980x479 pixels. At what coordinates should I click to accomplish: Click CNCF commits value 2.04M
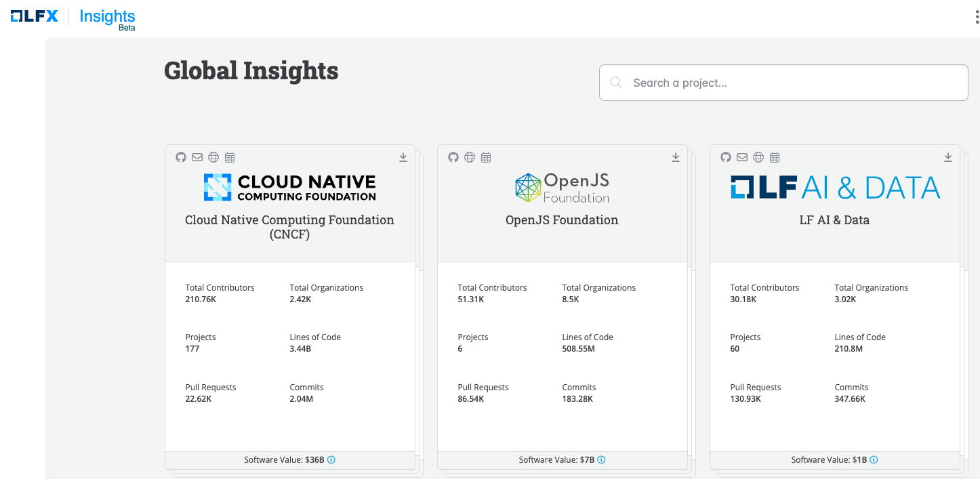302,399
